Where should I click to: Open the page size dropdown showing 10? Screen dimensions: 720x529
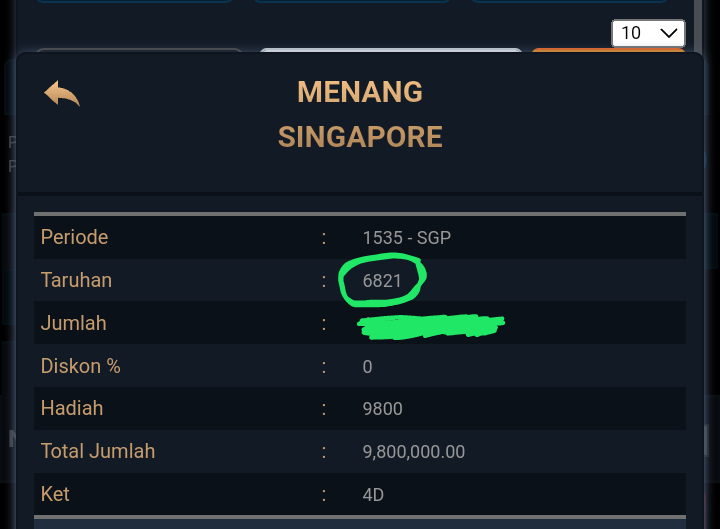[648, 33]
